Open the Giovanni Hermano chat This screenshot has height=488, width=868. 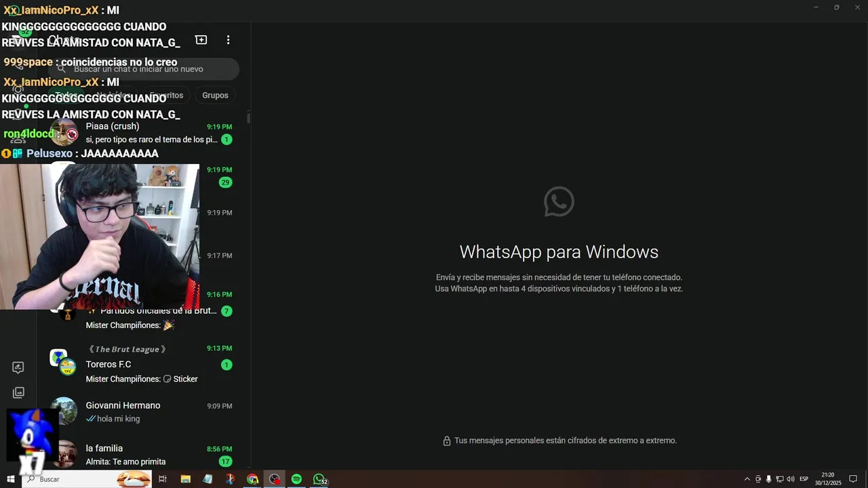(144, 411)
